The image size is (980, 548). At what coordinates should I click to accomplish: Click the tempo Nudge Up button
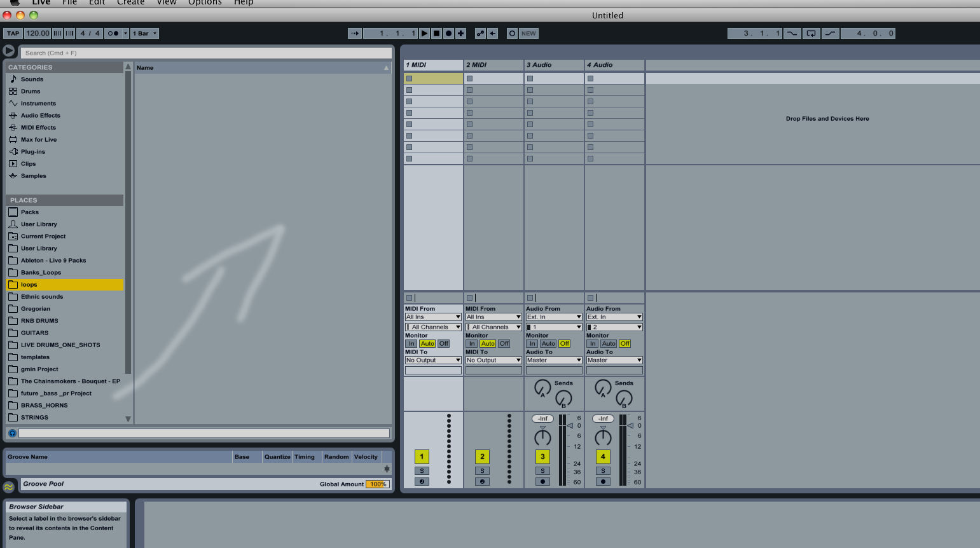tap(69, 33)
